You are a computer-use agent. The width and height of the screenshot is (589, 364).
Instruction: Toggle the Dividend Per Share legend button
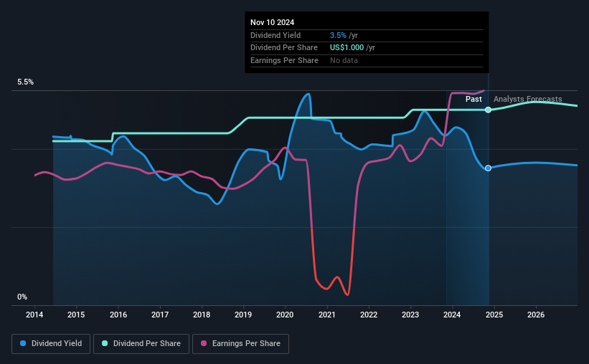point(141,344)
